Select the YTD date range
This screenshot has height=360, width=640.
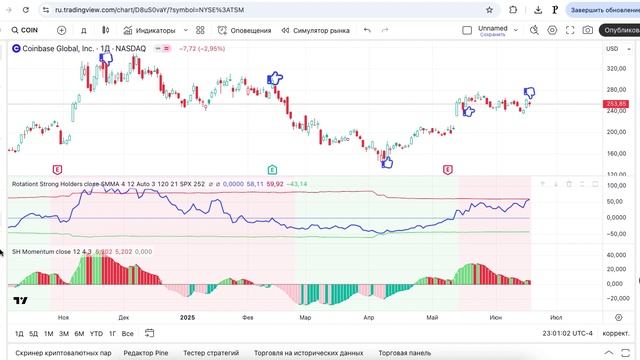[96, 333]
